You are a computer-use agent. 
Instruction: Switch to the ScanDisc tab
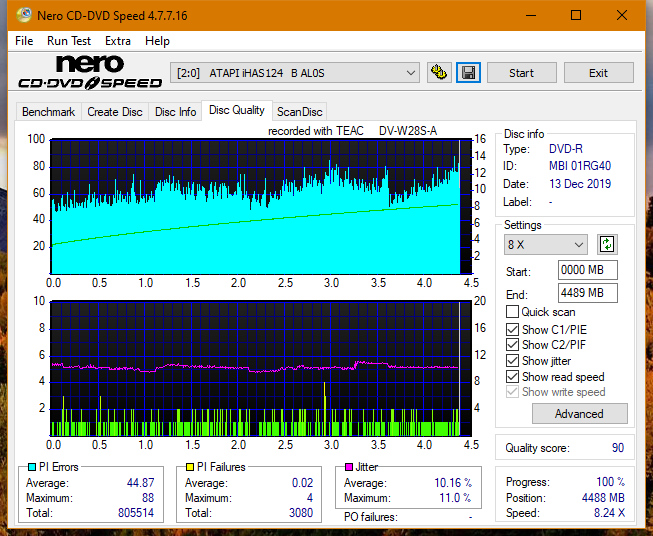click(299, 112)
